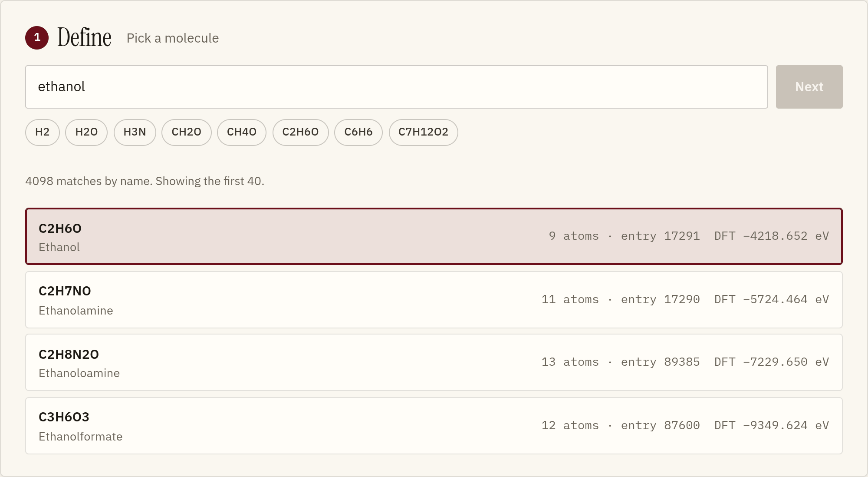Viewport: 868px width, 477px height.
Task: Click the C2H7NO formula title
Action: 65,291
